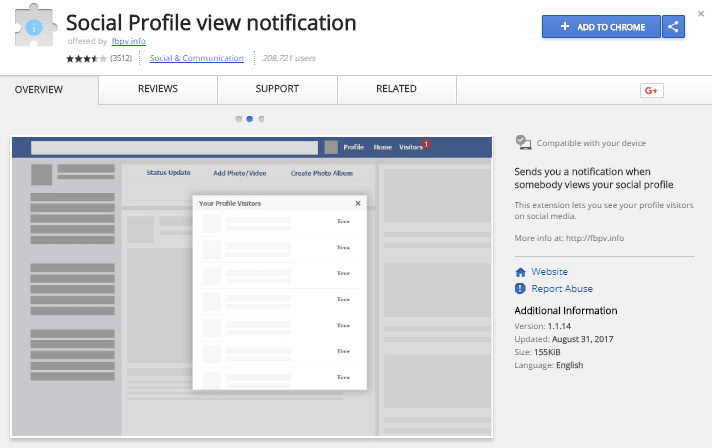
Task: Open the fbpv.info developer link
Action: click(129, 41)
